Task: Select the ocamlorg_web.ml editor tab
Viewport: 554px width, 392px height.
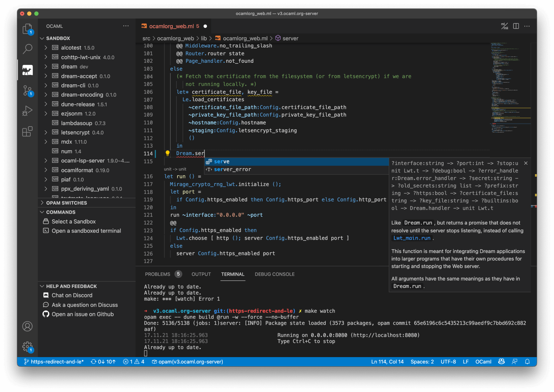Action: (x=173, y=26)
